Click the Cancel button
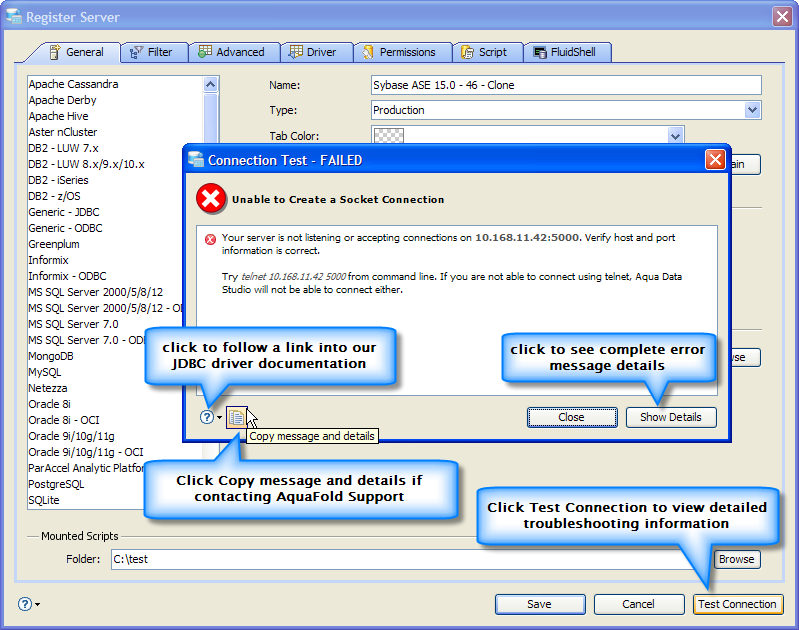Viewport: 799px width, 630px height. 638,604
